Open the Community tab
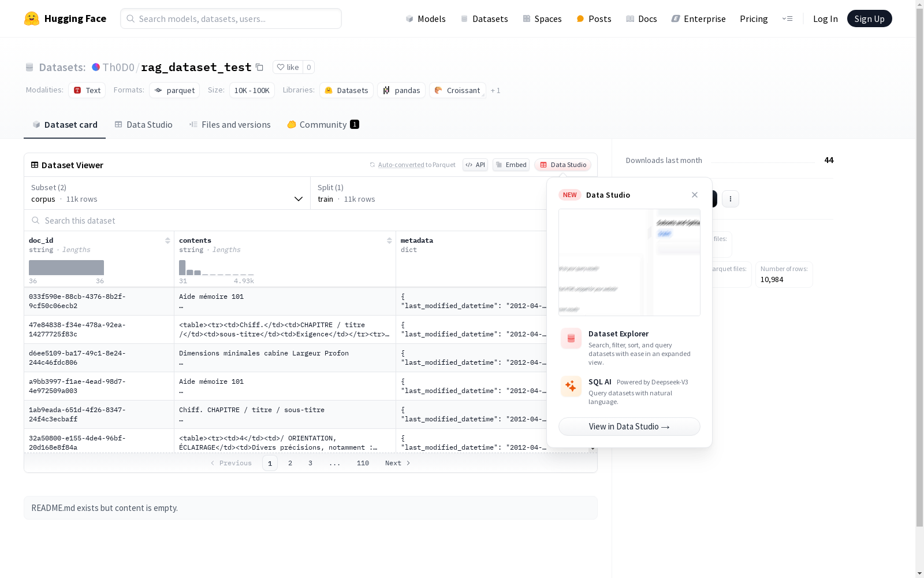The image size is (924, 578). point(323,125)
